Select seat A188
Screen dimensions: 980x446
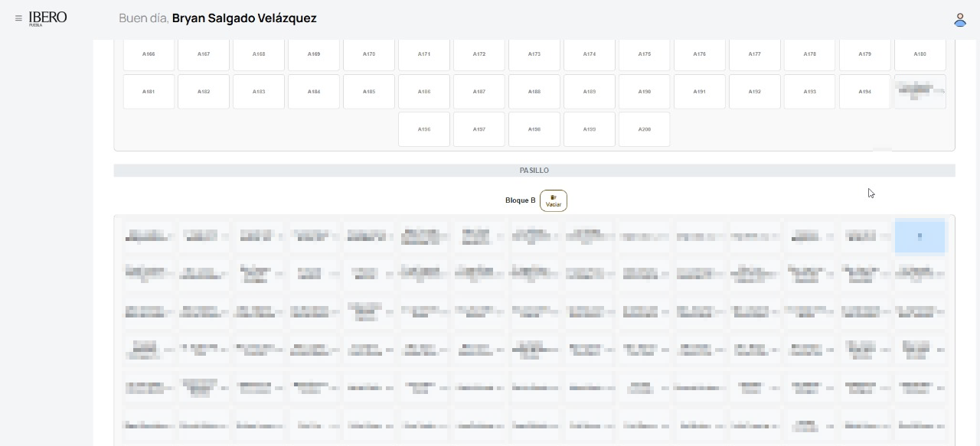534,92
